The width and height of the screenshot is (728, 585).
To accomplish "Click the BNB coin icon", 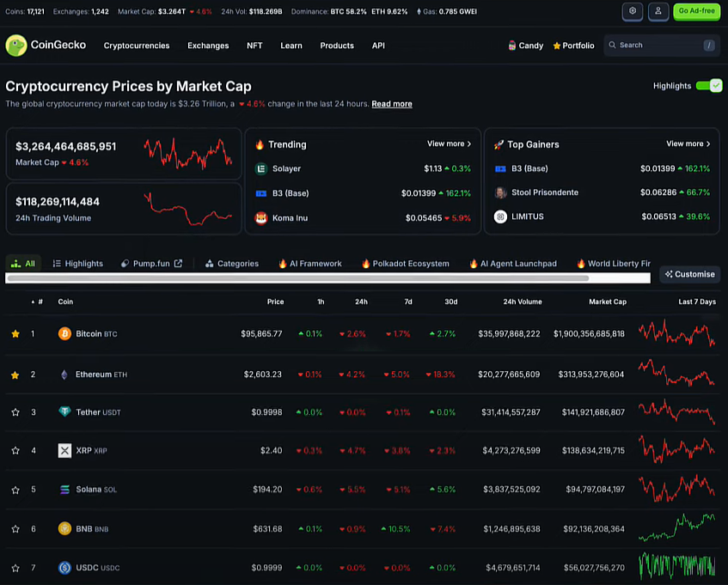I will point(64,529).
